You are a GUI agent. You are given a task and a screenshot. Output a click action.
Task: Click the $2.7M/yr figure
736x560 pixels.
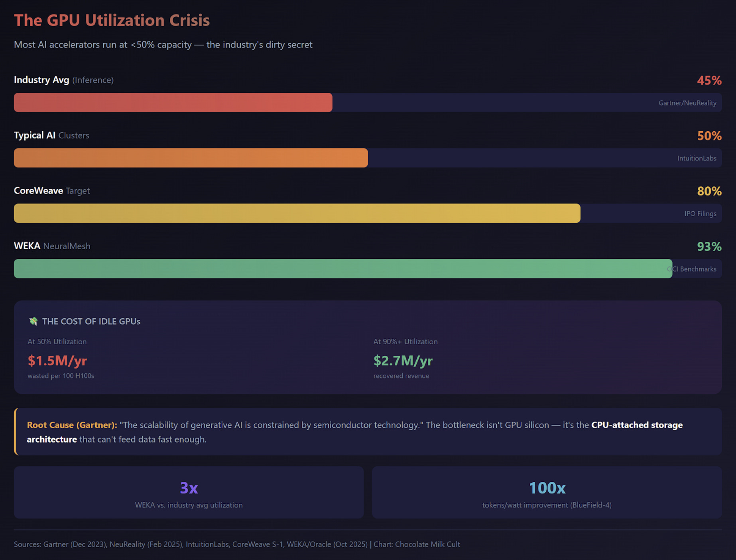coord(403,361)
